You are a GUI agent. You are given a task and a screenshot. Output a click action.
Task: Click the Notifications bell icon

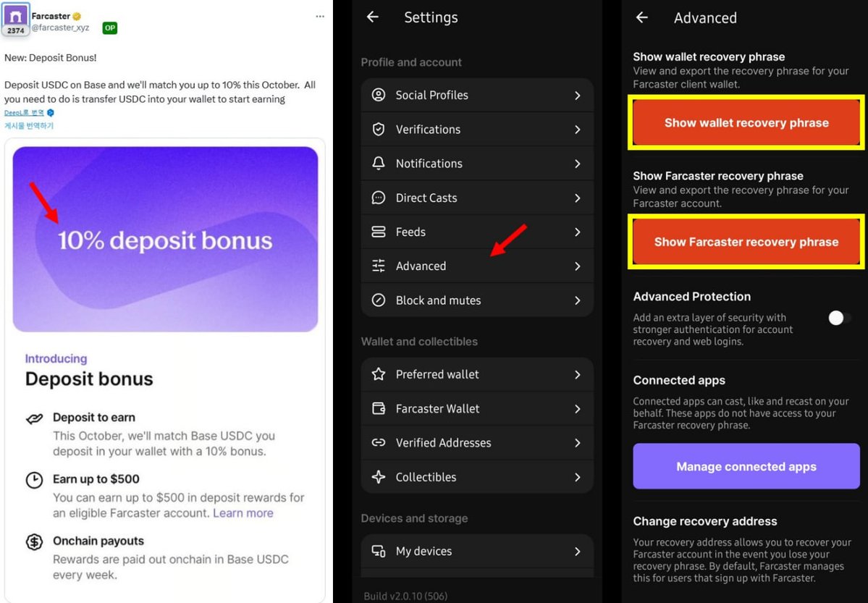[379, 164]
